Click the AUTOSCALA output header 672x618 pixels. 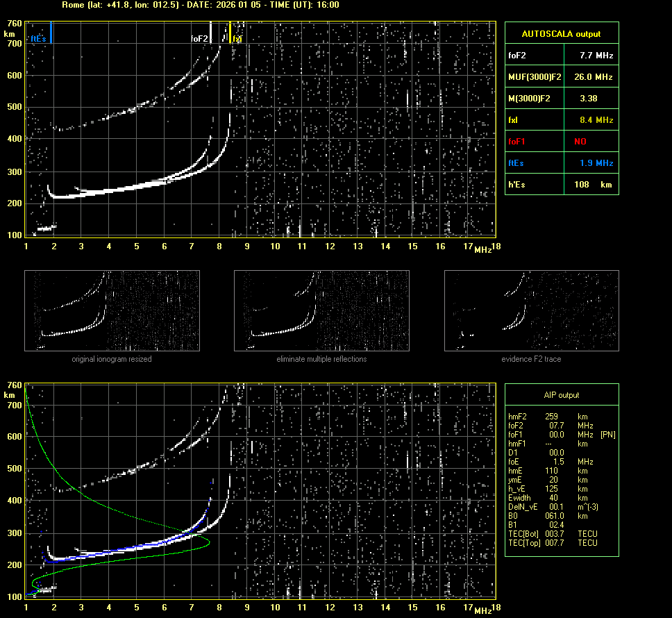coord(561,33)
